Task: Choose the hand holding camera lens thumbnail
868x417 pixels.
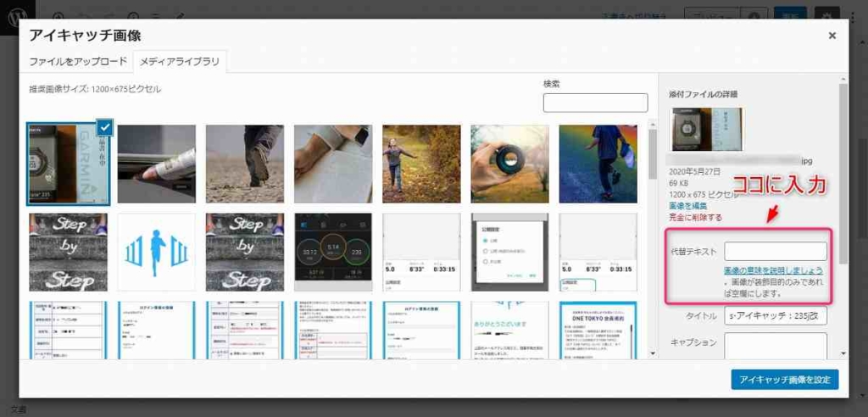Action: 509,164
